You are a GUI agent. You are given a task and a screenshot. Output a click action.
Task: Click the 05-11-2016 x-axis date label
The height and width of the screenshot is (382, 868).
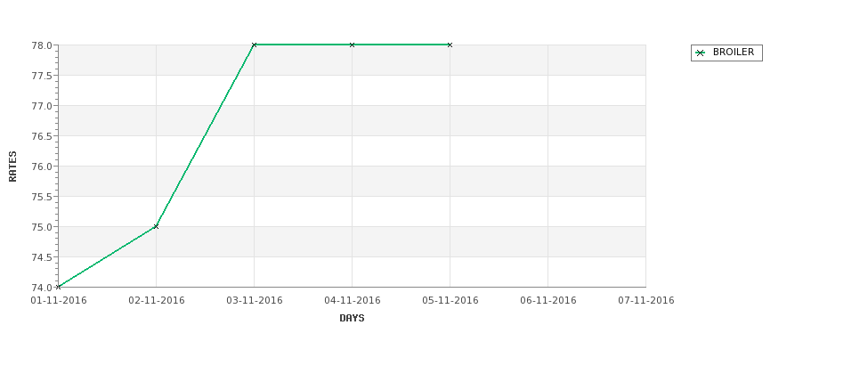[450, 301]
